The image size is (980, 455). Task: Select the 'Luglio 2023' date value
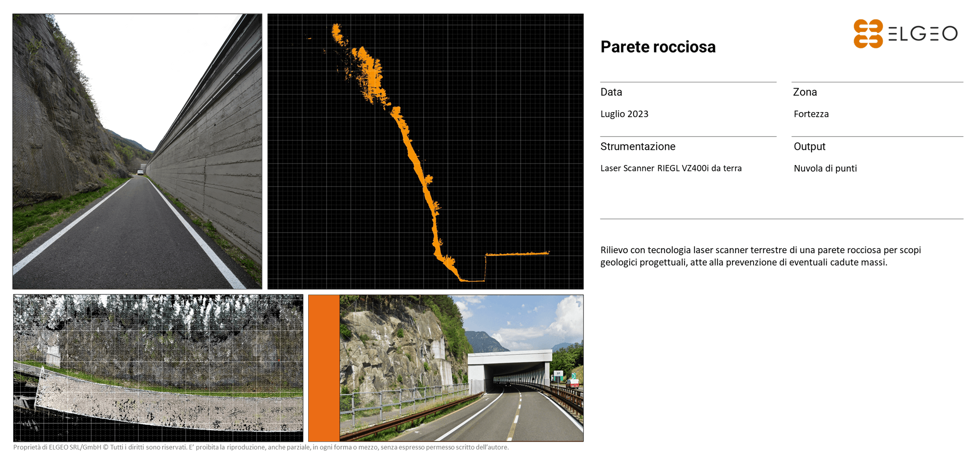[x=624, y=114]
